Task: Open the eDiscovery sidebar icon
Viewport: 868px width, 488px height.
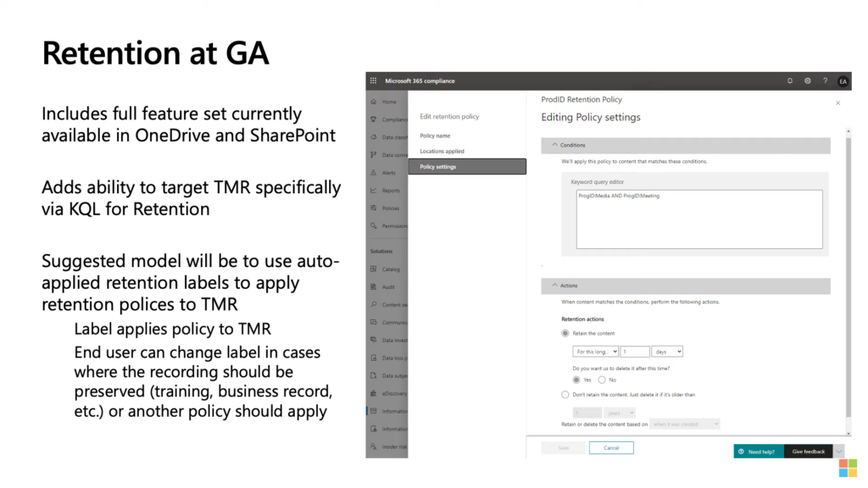Action: pyautogui.click(x=374, y=393)
